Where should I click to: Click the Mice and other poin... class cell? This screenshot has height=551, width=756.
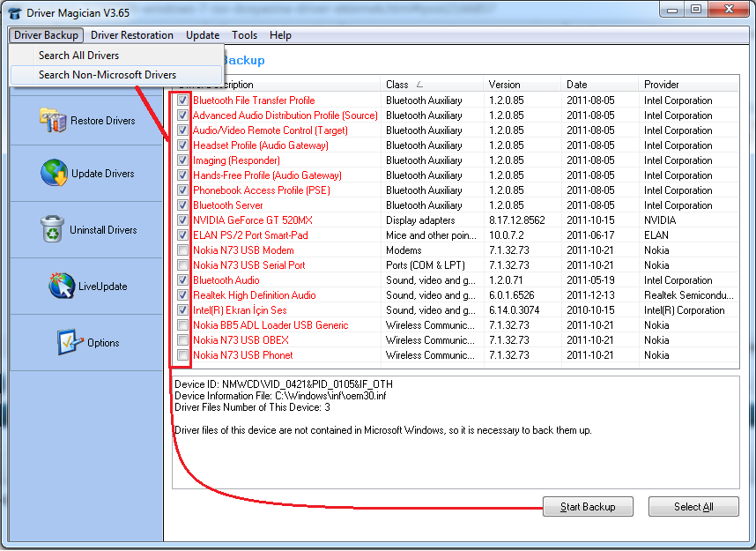(431, 235)
